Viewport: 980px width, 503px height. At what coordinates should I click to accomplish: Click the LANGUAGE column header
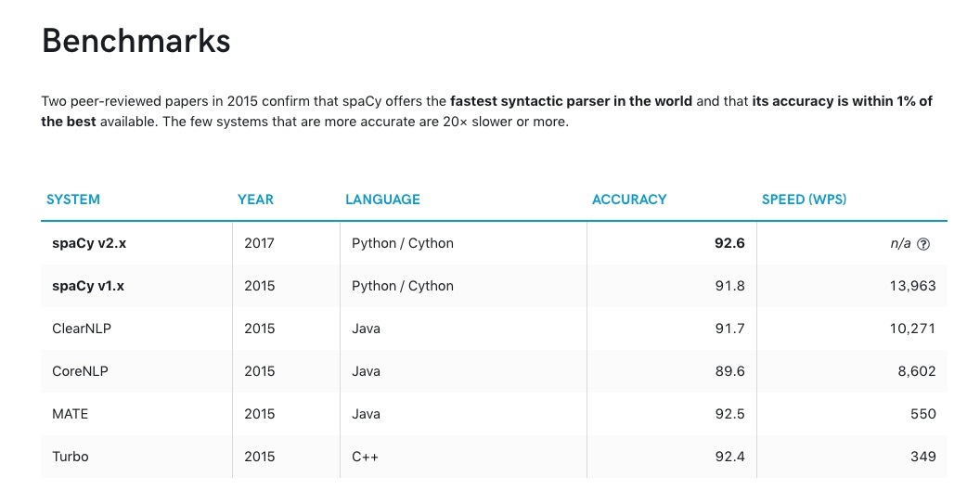coord(382,200)
